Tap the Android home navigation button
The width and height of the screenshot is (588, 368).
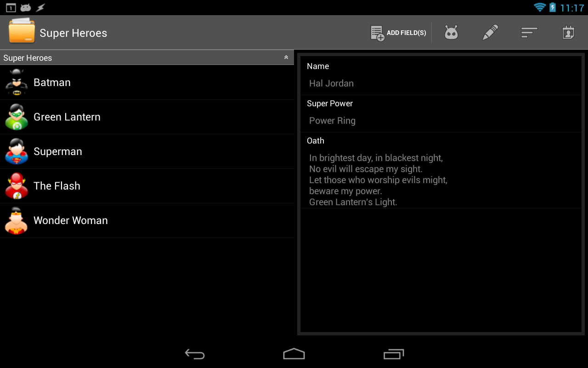(294, 354)
